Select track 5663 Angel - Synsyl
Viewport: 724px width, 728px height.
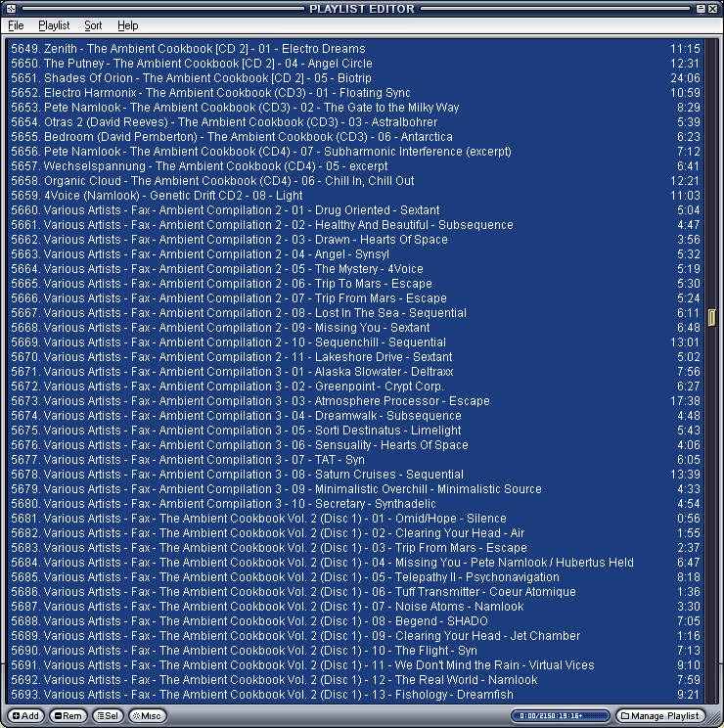click(355, 254)
